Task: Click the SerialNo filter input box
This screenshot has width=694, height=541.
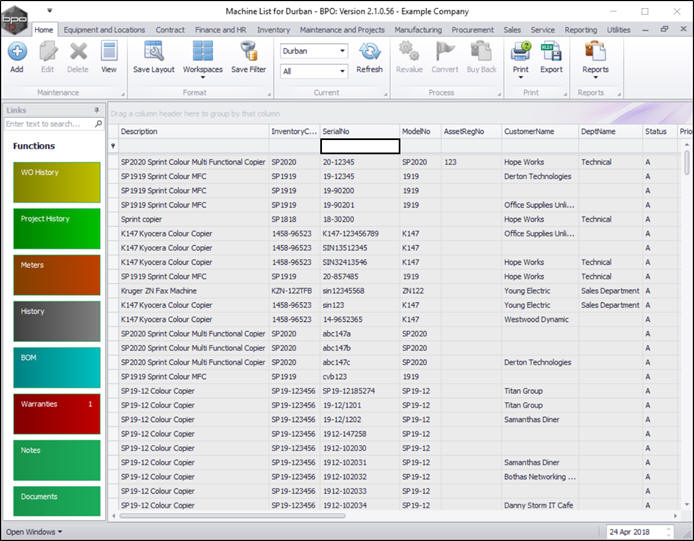Action: click(x=359, y=146)
